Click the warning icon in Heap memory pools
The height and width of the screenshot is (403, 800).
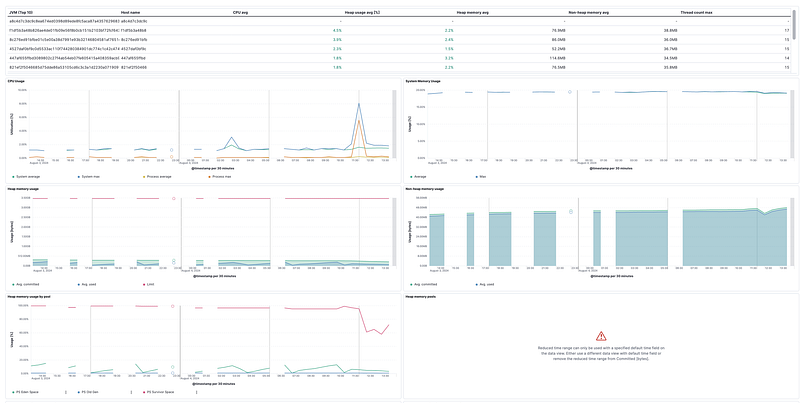click(601, 336)
